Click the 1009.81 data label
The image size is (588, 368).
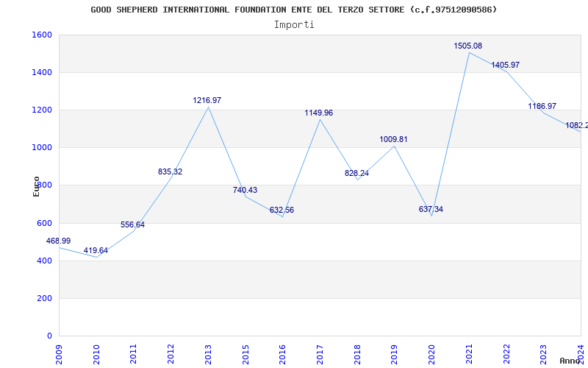click(393, 139)
